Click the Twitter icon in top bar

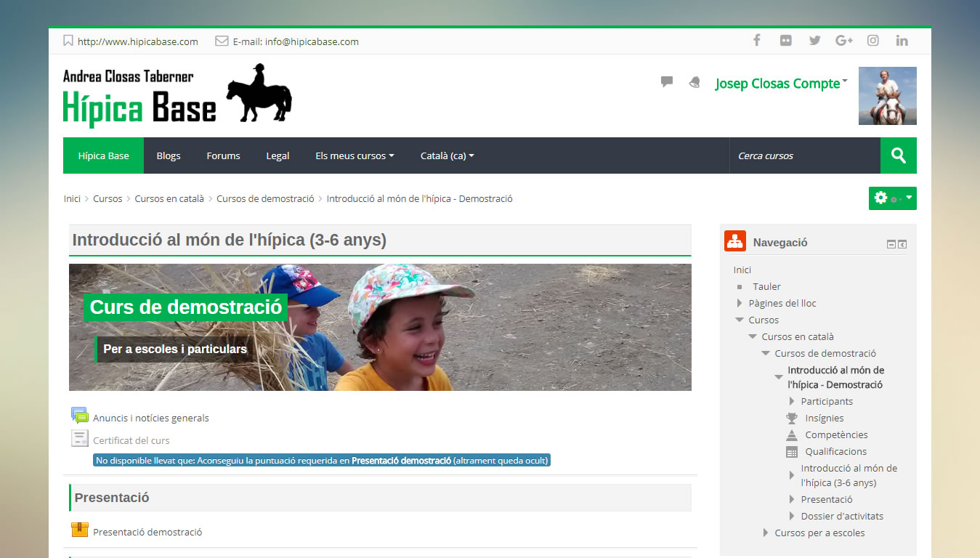814,41
